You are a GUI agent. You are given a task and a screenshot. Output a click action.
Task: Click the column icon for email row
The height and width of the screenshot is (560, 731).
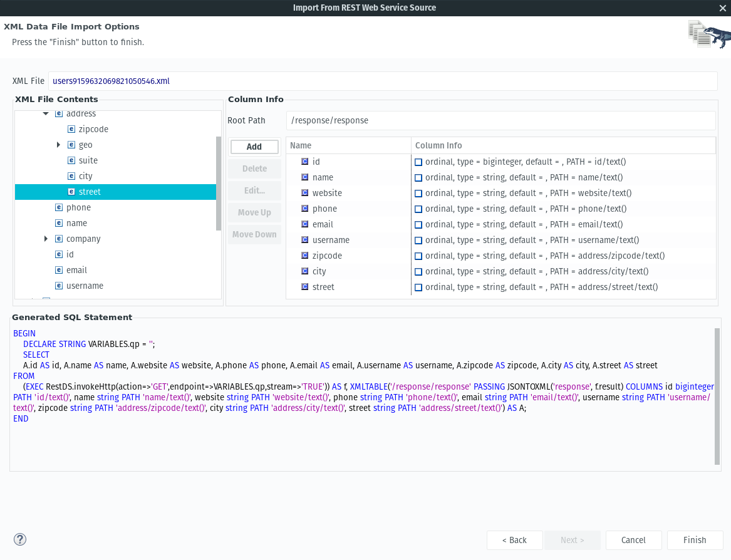tap(305, 224)
